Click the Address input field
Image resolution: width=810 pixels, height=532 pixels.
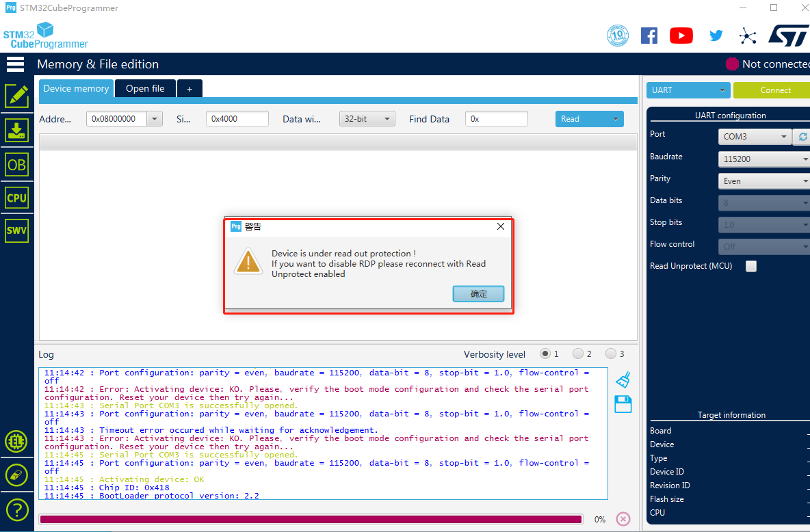tap(117, 119)
